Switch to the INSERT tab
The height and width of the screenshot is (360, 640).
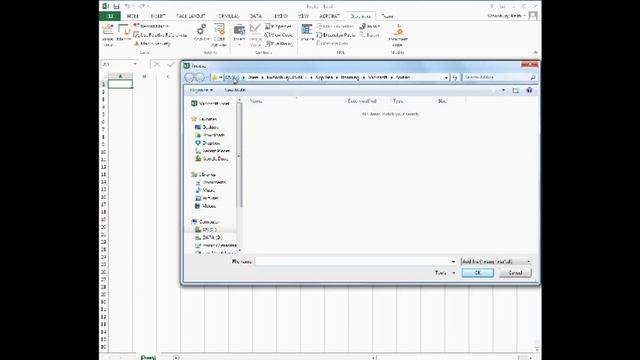[158, 16]
